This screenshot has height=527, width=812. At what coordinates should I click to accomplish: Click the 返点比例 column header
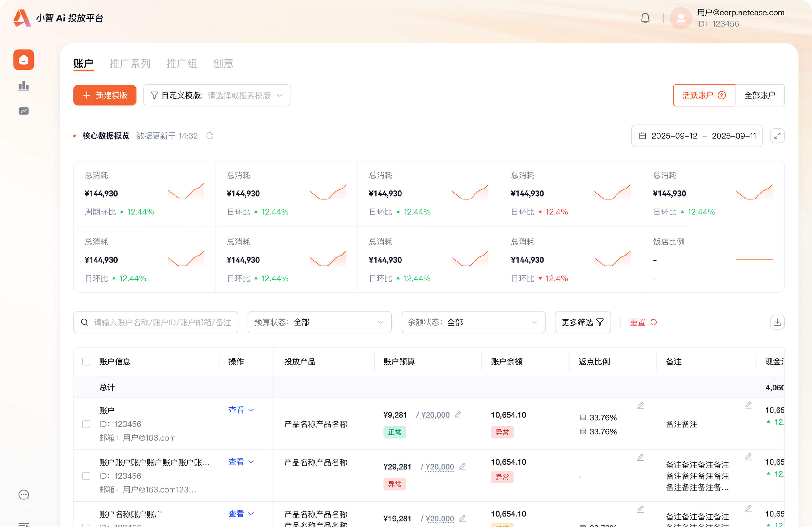(x=594, y=362)
